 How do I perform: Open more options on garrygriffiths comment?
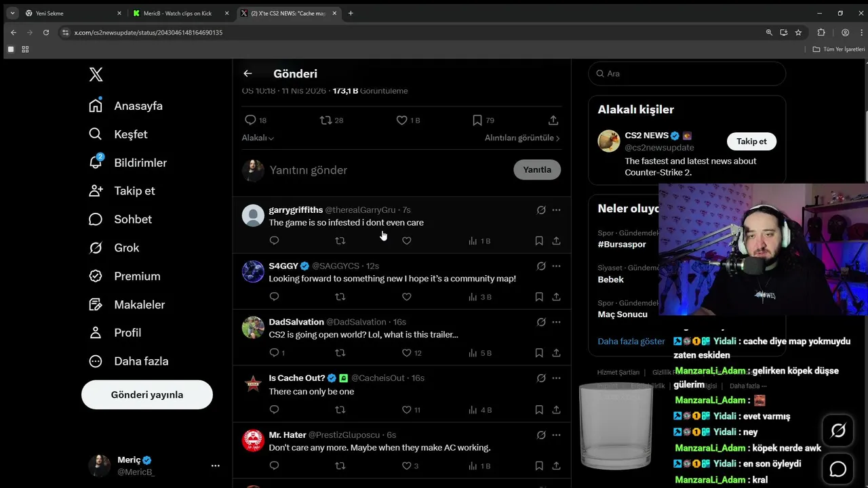point(556,210)
